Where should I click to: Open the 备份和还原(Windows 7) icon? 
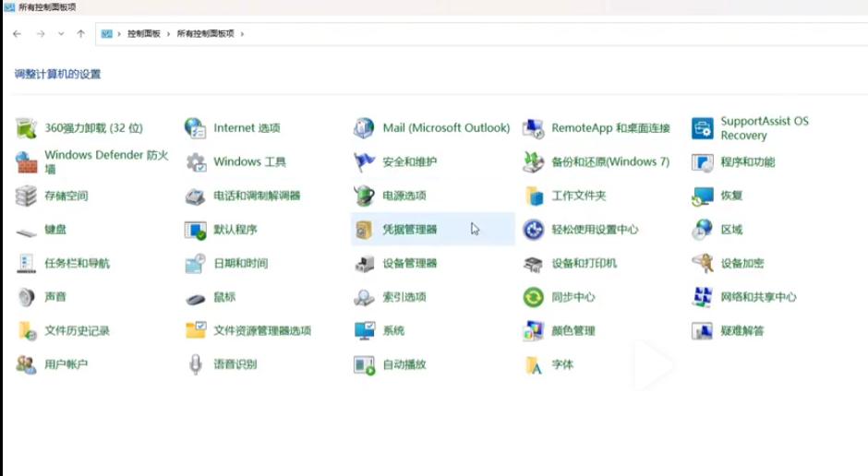[x=534, y=162]
